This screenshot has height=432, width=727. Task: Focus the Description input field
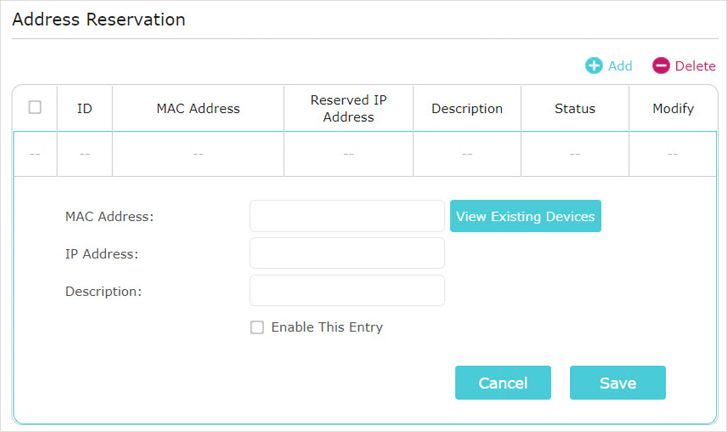click(347, 291)
